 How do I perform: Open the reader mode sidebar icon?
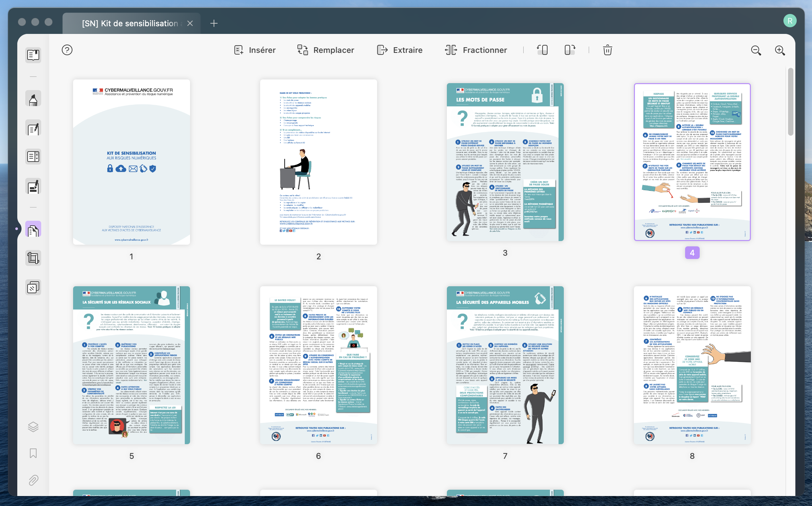click(33, 55)
